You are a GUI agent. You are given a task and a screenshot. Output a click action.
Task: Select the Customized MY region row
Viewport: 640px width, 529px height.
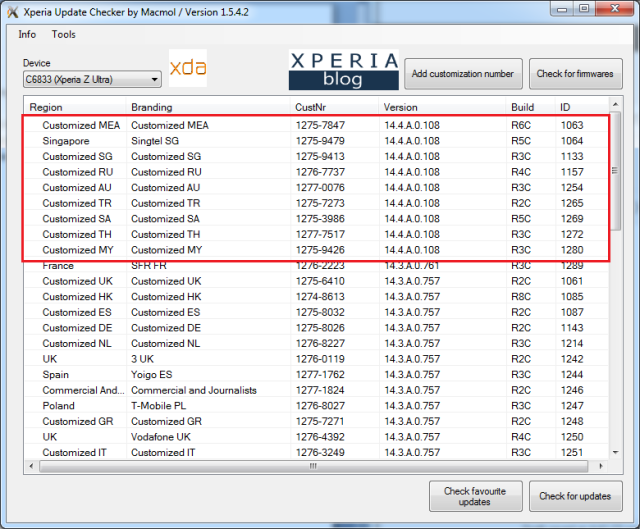click(x=316, y=250)
